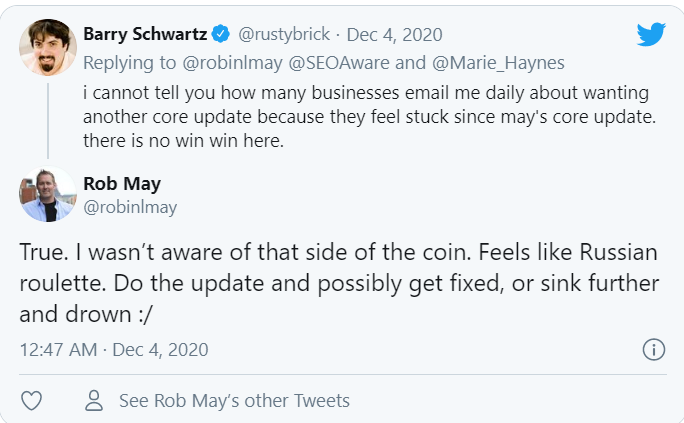Click Barry Schwartz display name
The height and width of the screenshot is (423, 684).
(145, 35)
